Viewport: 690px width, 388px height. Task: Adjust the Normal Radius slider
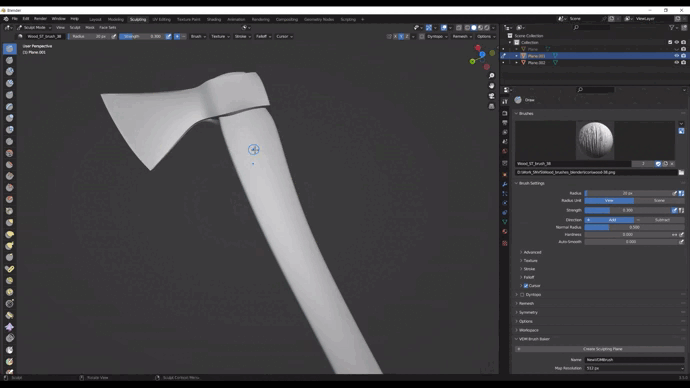[x=635, y=227]
